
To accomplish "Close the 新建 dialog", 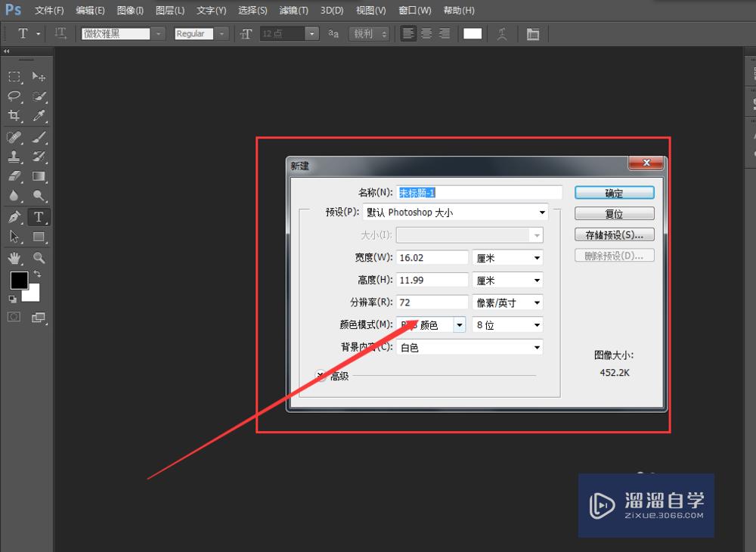I will 646,163.
